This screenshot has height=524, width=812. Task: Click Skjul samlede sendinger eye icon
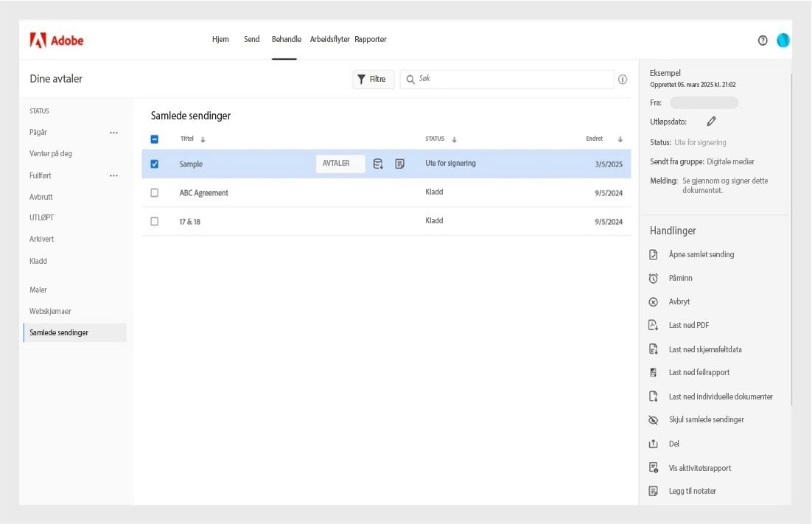[653, 419]
